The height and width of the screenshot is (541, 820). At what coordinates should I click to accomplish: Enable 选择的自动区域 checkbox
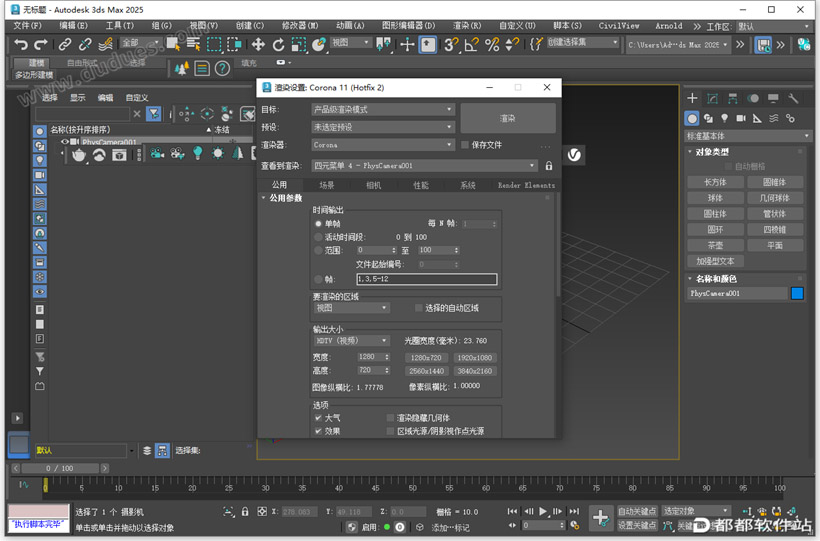click(418, 308)
